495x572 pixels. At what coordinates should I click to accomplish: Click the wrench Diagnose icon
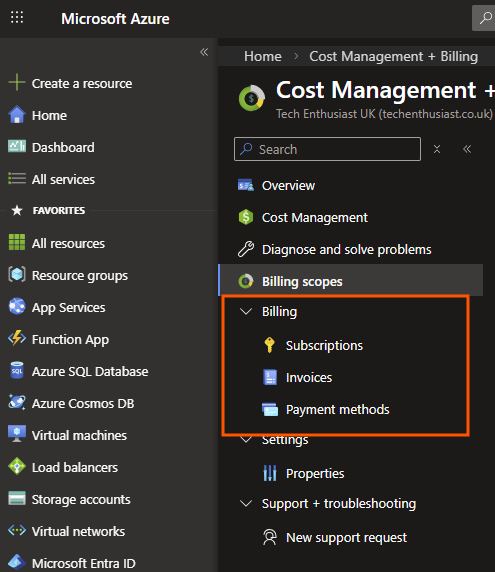coord(246,250)
